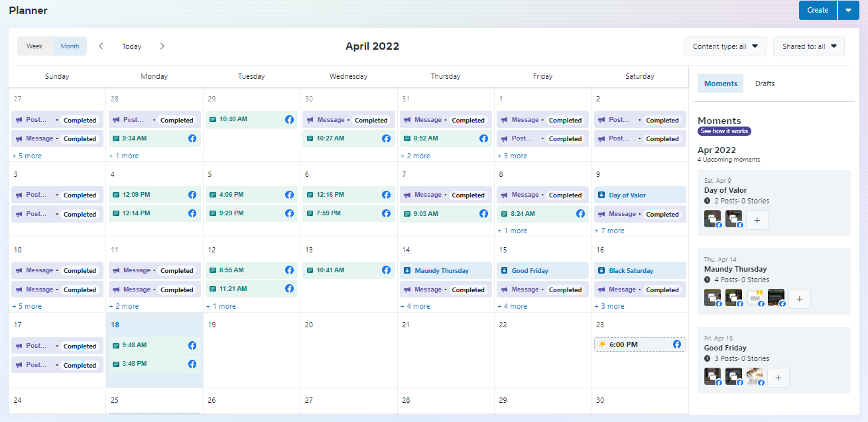The height and width of the screenshot is (422, 868).
Task: Click Facebook icon on March 29 10:40 AM post
Action: (x=289, y=120)
